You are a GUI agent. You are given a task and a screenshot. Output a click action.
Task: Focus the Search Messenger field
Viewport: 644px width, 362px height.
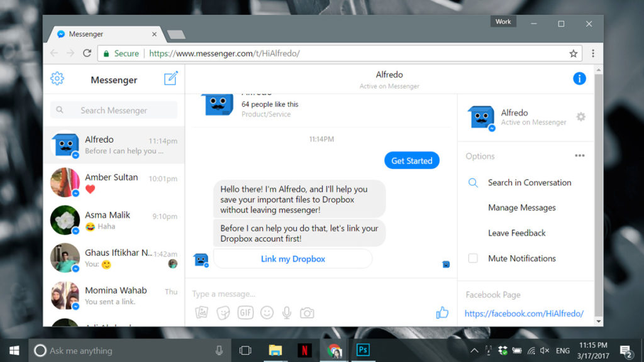114,110
